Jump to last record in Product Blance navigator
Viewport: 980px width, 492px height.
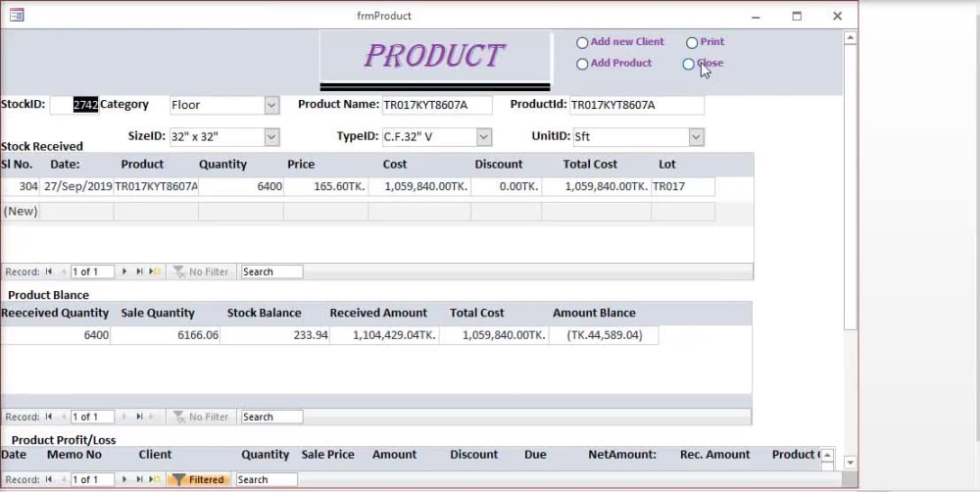point(139,417)
